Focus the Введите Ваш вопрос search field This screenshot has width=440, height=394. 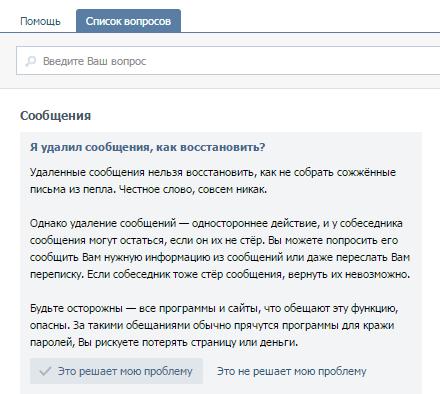(x=228, y=61)
